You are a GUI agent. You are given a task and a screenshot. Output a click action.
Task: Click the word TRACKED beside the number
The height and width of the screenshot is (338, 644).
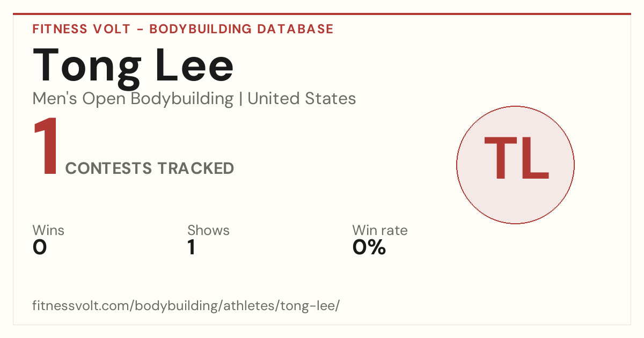point(195,168)
